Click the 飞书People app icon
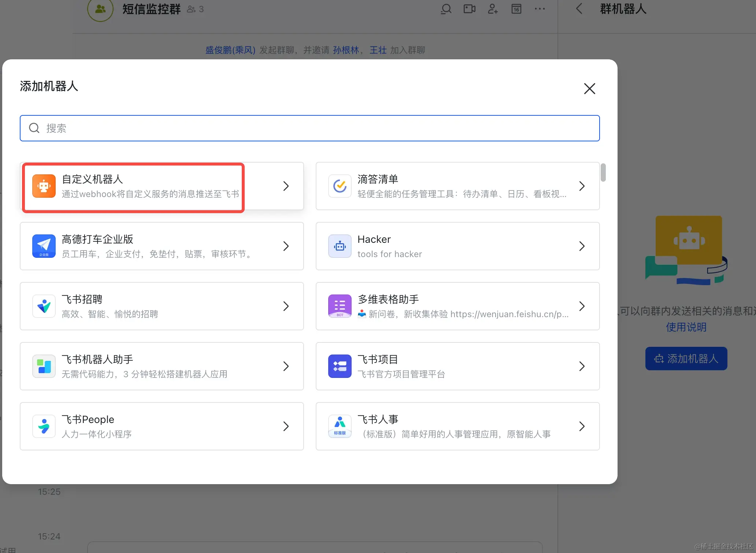Image resolution: width=756 pixels, height=553 pixels. pos(44,426)
